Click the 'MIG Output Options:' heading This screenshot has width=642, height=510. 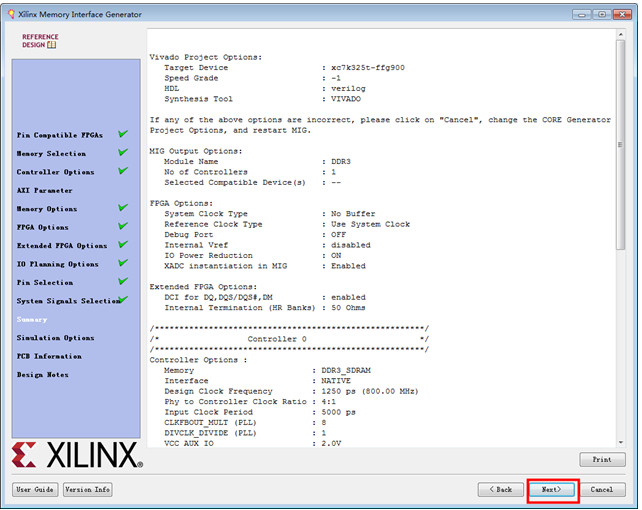196,151
